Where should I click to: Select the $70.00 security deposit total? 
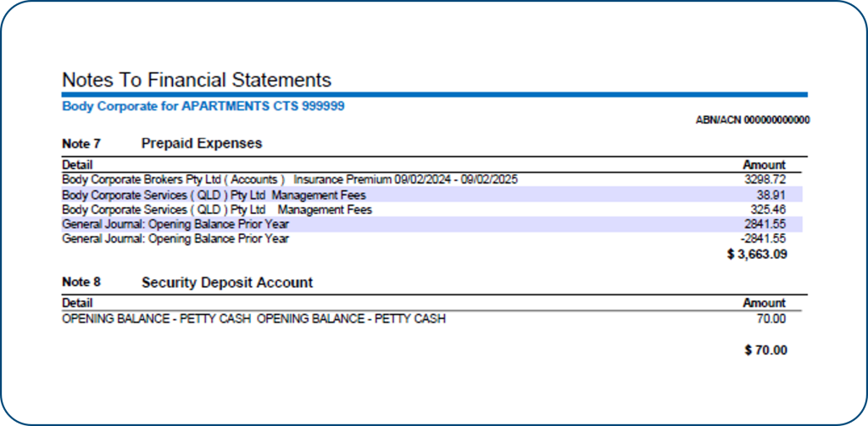pos(765,350)
